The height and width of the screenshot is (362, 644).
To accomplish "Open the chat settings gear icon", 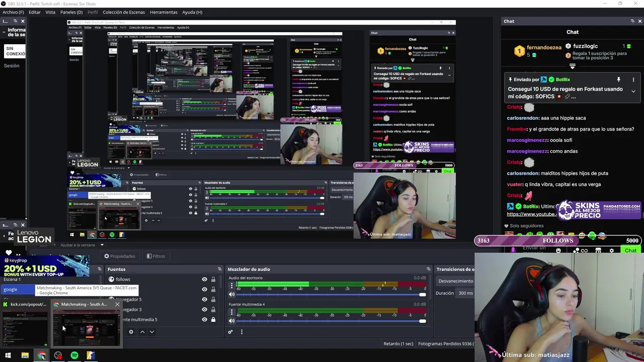I will [x=612, y=250].
